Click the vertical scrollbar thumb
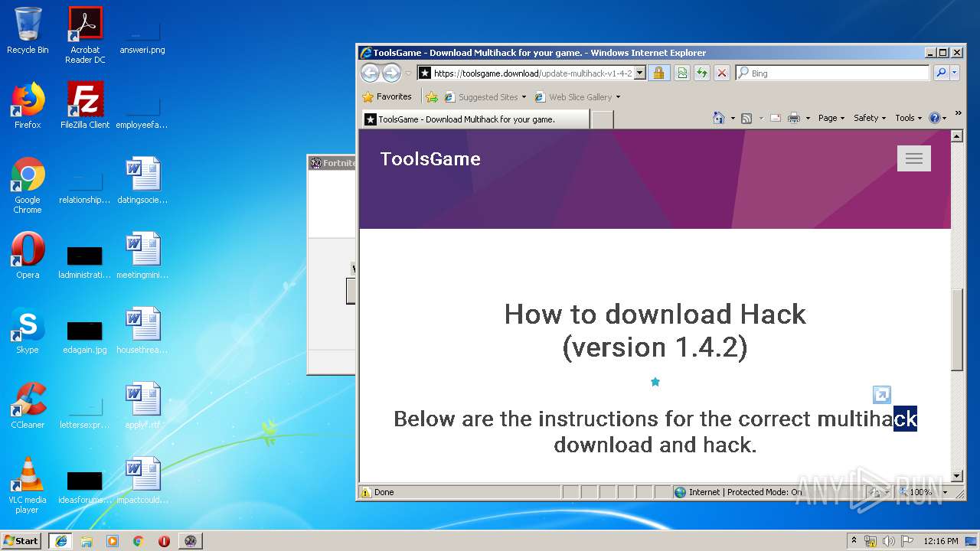Image resolution: width=980 pixels, height=551 pixels. [x=957, y=329]
